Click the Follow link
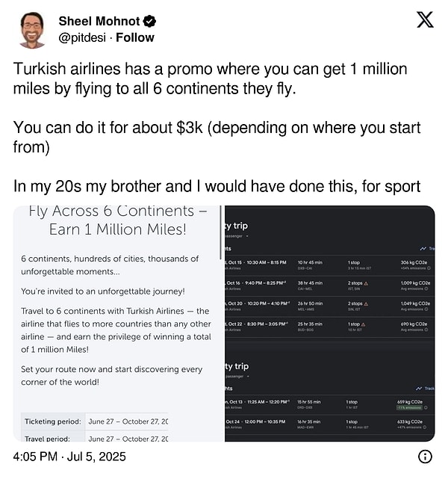This screenshot has height=479, width=448. click(135, 37)
